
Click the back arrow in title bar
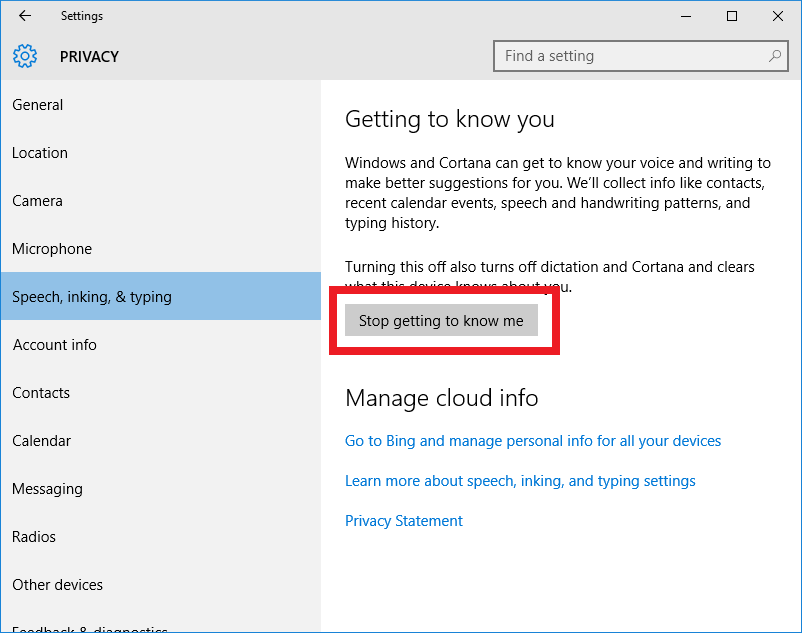pos(25,16)
